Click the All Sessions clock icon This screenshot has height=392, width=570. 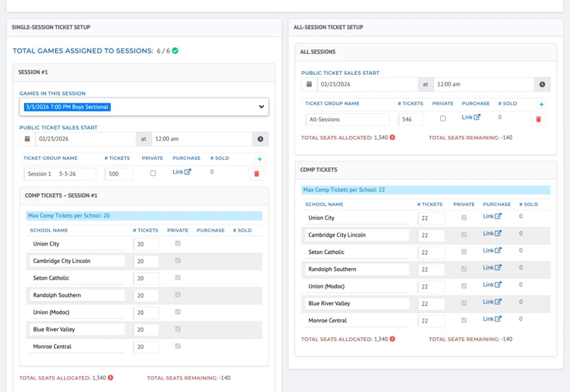click(542, 84)
